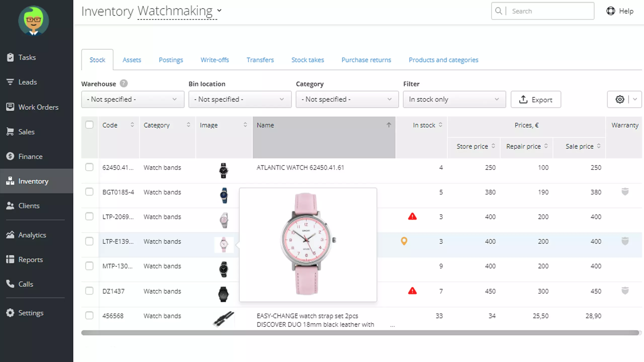Select the BGT0185-4 row checkbox
644x362 pixels.
click(89, 192)
